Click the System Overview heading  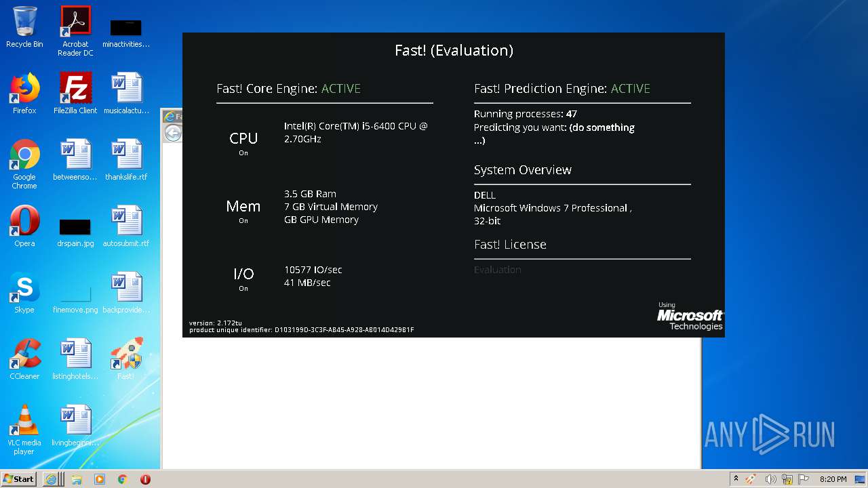coord(523,170)
